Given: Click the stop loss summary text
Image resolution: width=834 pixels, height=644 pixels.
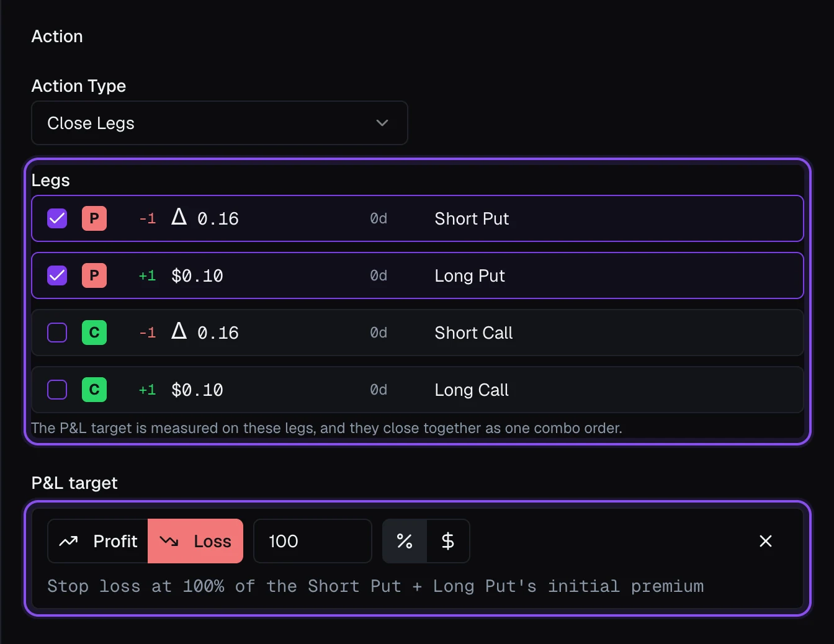Looking at the screenshot, I should 375,586.
